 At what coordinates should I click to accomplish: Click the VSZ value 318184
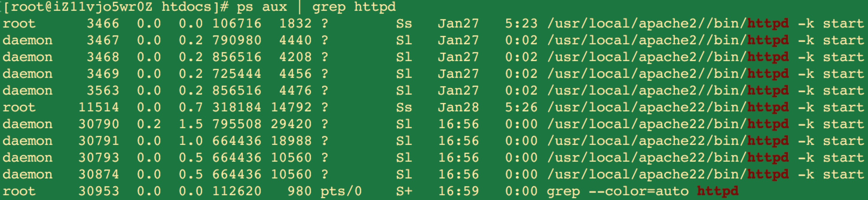[x=236, y=107]
